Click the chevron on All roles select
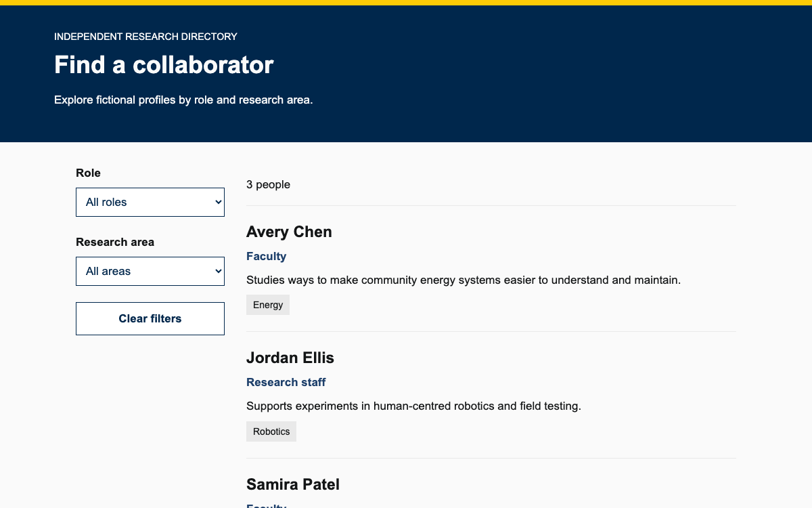 click(218, 202)
